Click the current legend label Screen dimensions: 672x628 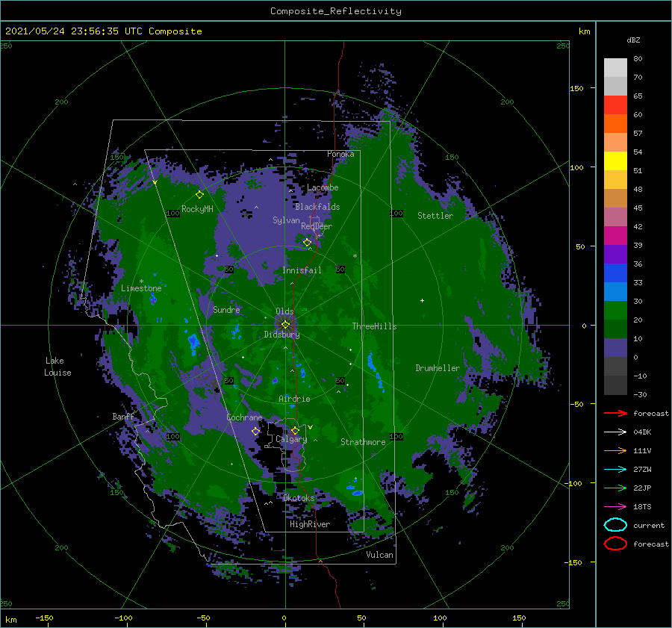(x=649, y=525)
